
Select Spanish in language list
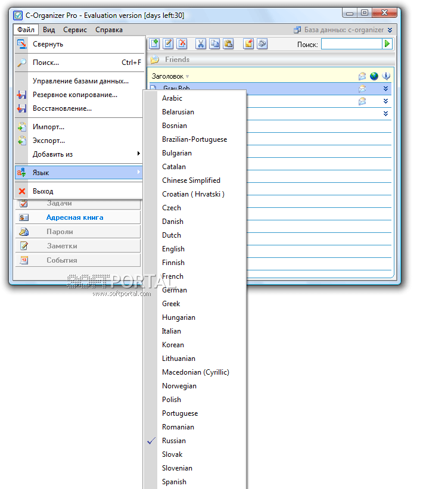click(195, 482)
